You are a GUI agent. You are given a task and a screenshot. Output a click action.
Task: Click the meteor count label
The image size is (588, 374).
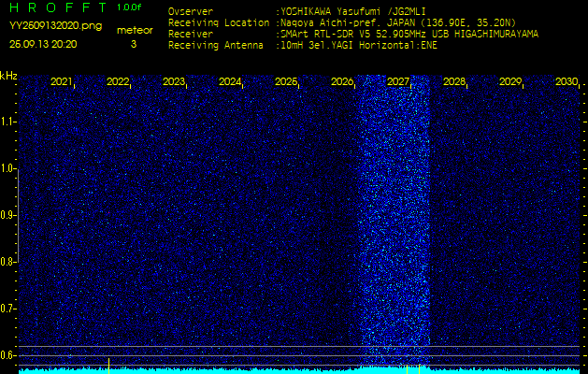[x=135, y=31]
